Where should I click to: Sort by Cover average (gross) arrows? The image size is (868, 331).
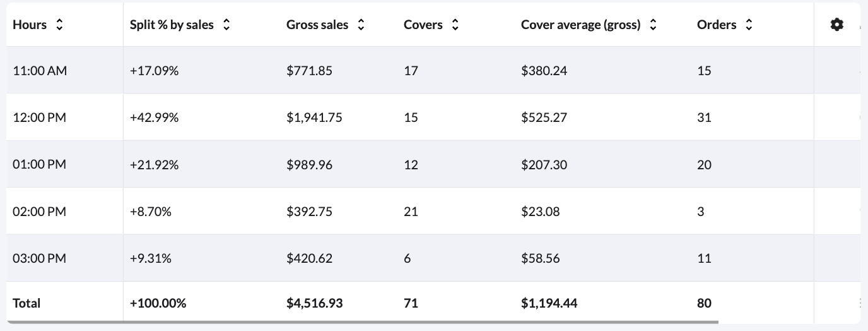pos(653,25)
